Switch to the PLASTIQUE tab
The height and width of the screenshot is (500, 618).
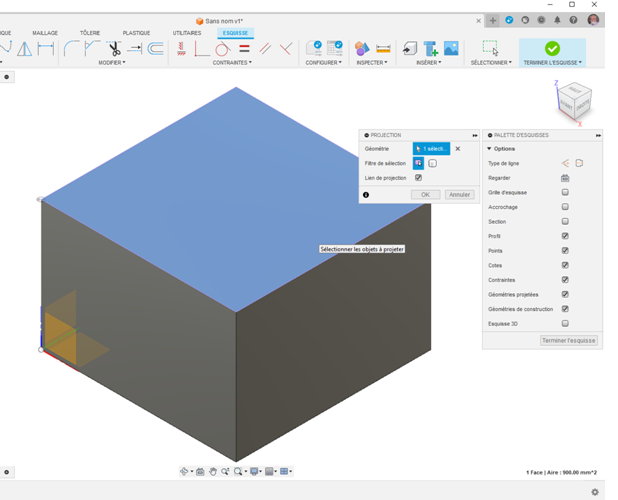(x=136, y=33)
